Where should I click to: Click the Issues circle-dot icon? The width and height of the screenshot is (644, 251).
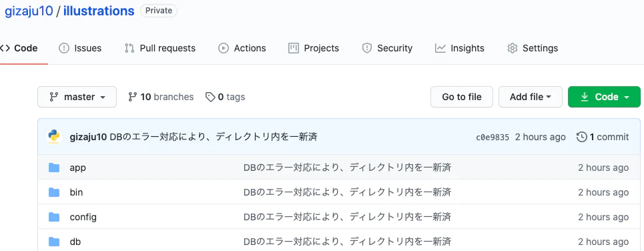pos(64,48)
